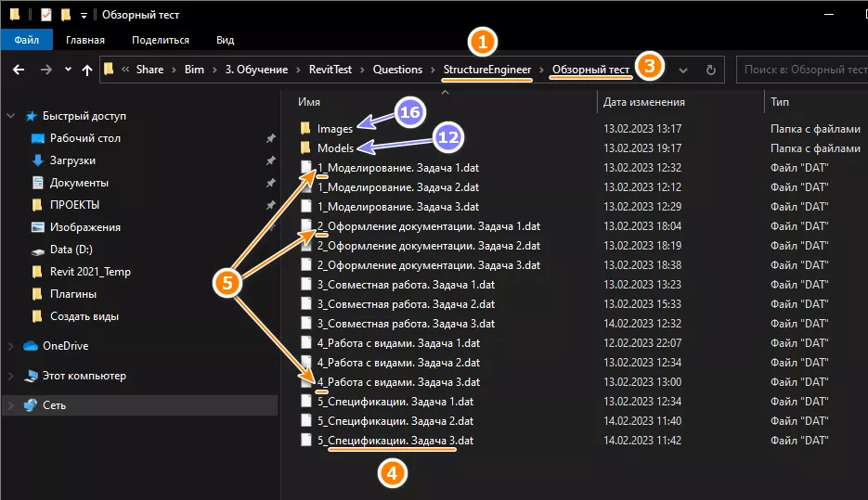Click the OneDrive cloud icon in sidebar
868x500 pixels.
30,346
